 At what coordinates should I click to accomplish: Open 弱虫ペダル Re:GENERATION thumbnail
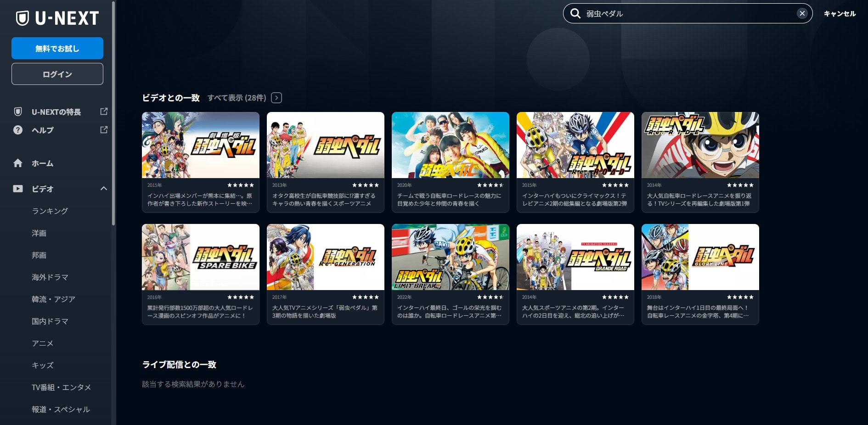tap(326, 257)
